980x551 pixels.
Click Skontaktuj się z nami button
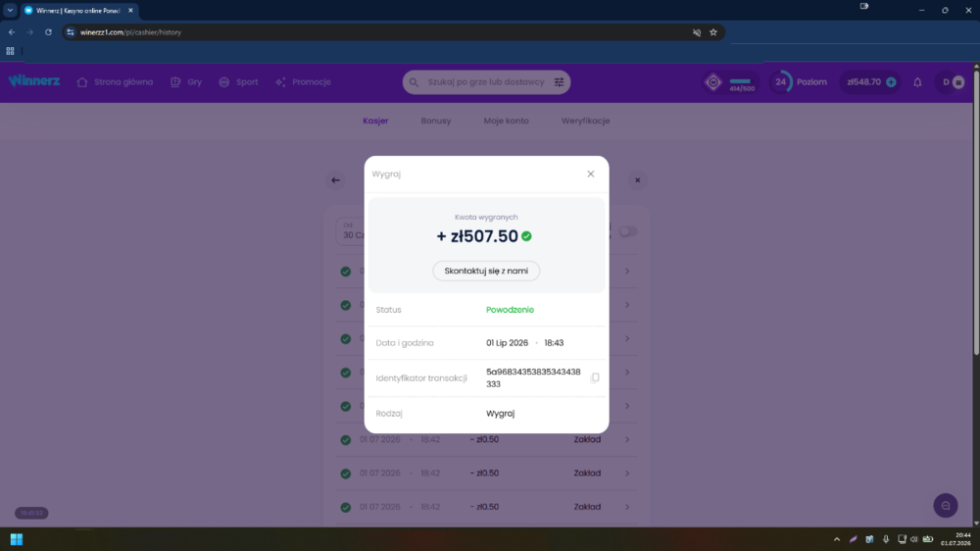pos(486,271)
